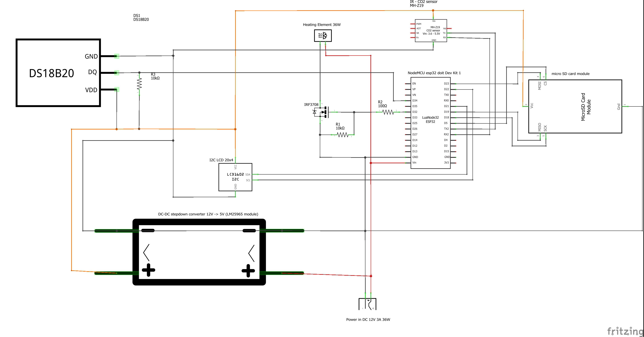Select the "R3 10kΩ" label
Screen dimensions: 644x337
pos(155,76)
